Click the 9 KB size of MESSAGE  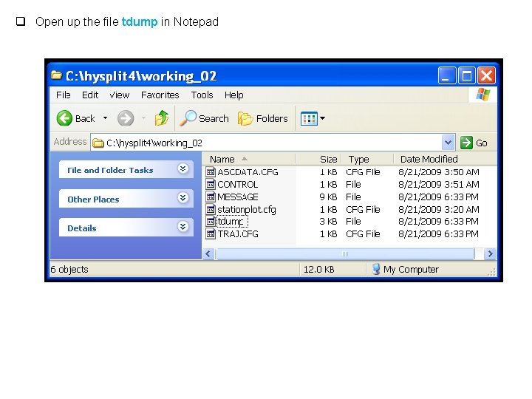pyautogui.click(x=328, y=197)
